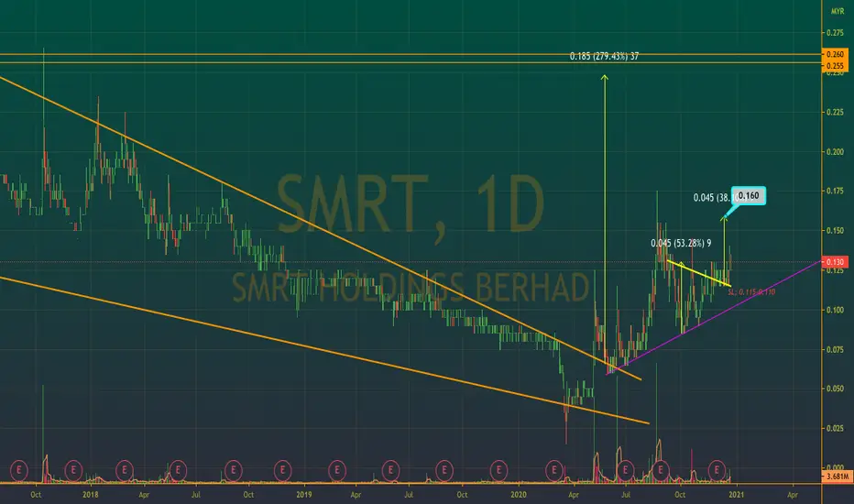Click the 0.275 price axis label
854x504 pixels.
[835, 33]
